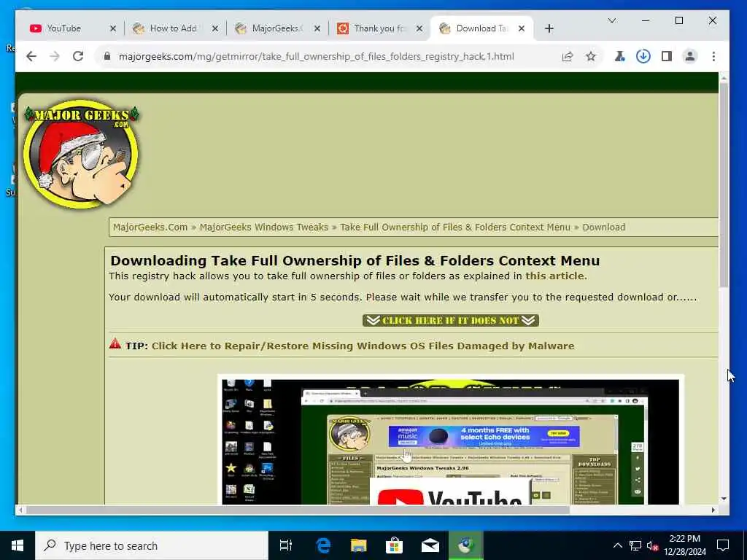Switch to the Thank you for tab

379,28
